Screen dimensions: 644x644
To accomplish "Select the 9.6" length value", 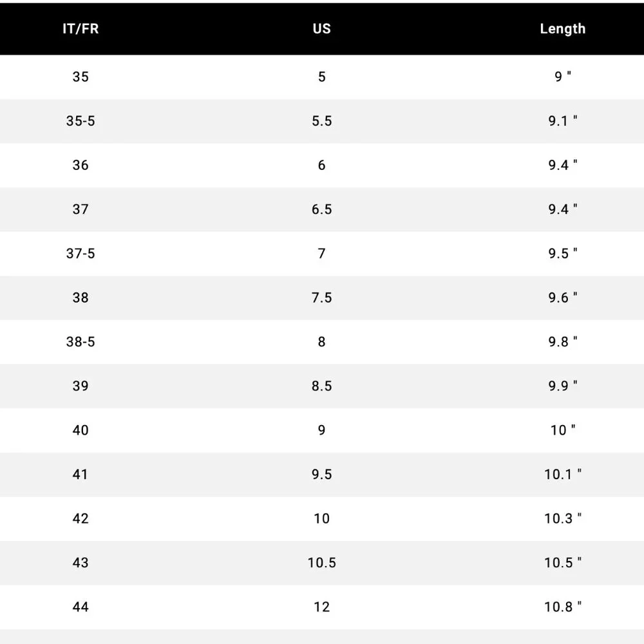I will (x=562, y=298).
